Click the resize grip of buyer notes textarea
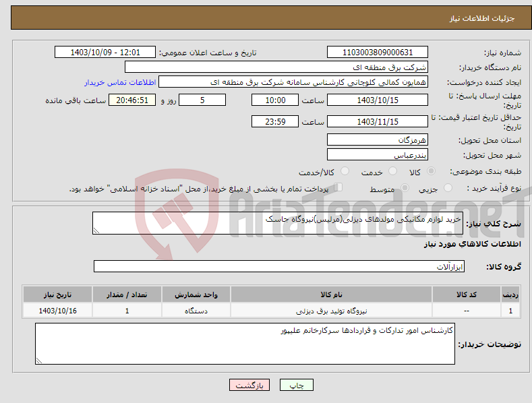 39,361
